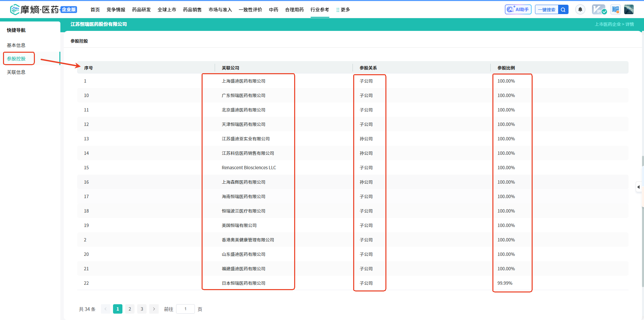Click 福建盛迪医药有限公司 cell
This screenshot has width=644, height=320.
pos(244,269)
